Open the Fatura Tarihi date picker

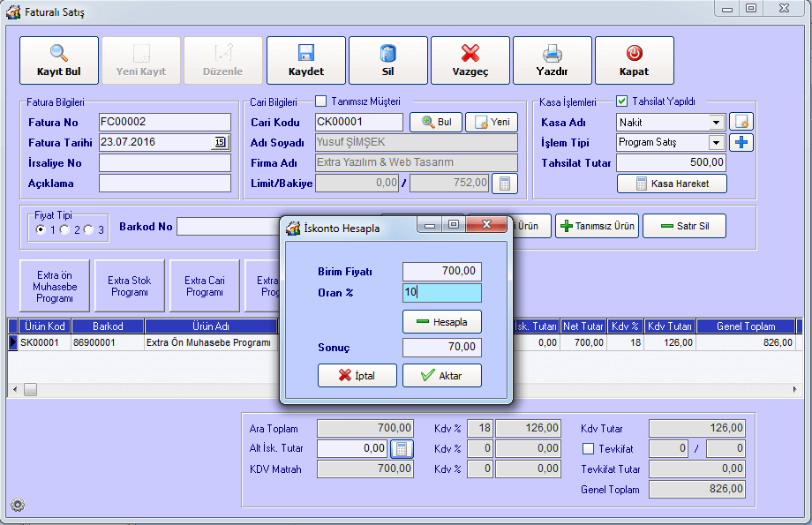220,142
